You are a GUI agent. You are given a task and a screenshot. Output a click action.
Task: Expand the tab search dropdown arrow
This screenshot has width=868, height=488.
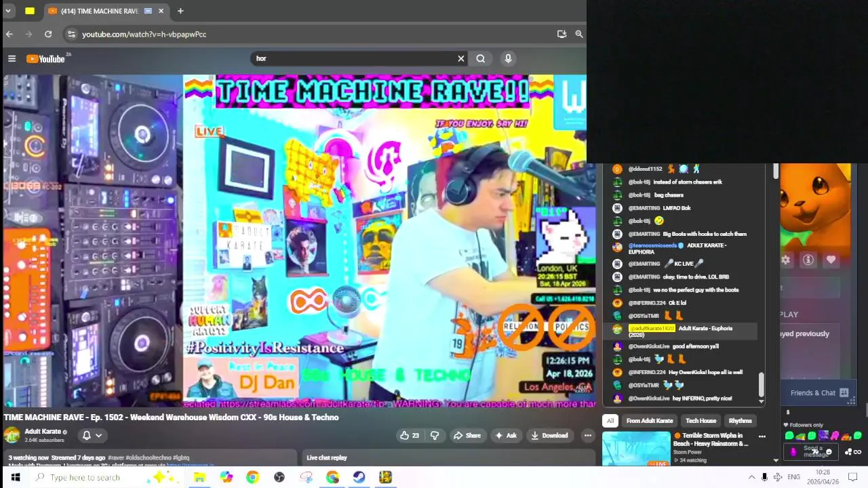coord(8,11)
